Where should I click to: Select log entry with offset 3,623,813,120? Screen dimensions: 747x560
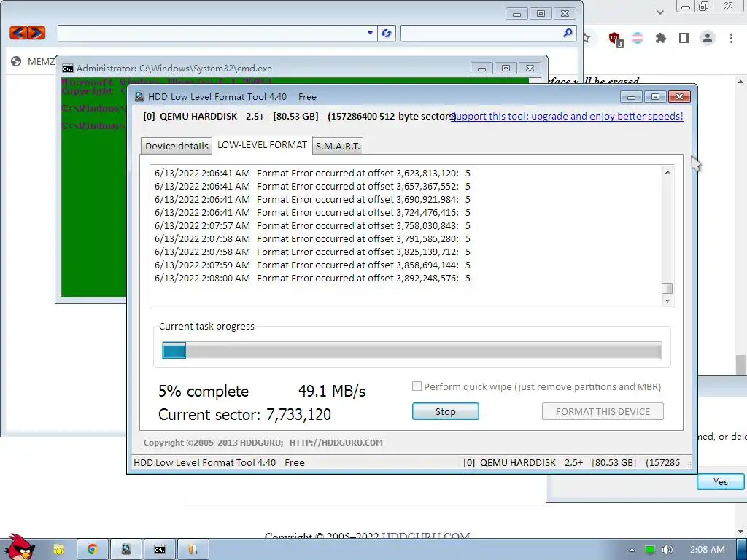tap(312, 173)
